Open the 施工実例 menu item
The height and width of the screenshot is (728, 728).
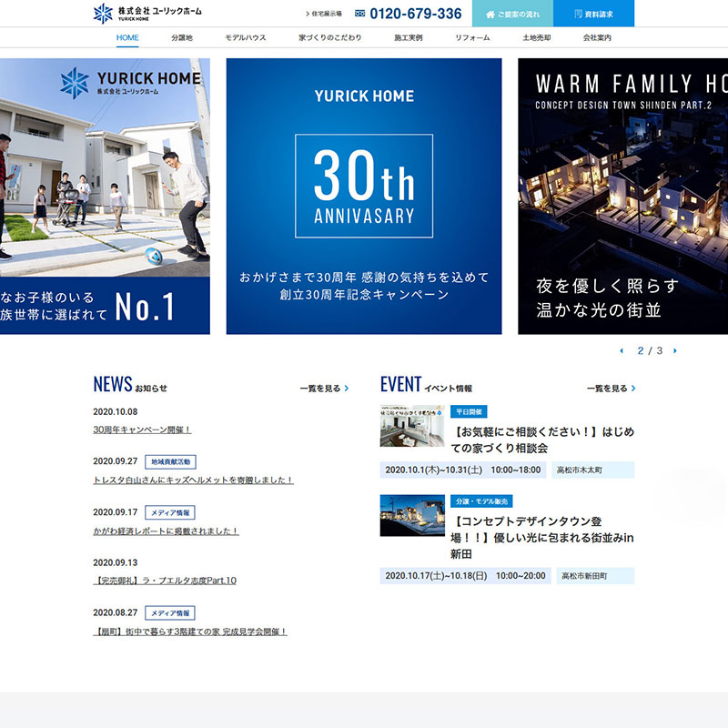tap(408, 37)
